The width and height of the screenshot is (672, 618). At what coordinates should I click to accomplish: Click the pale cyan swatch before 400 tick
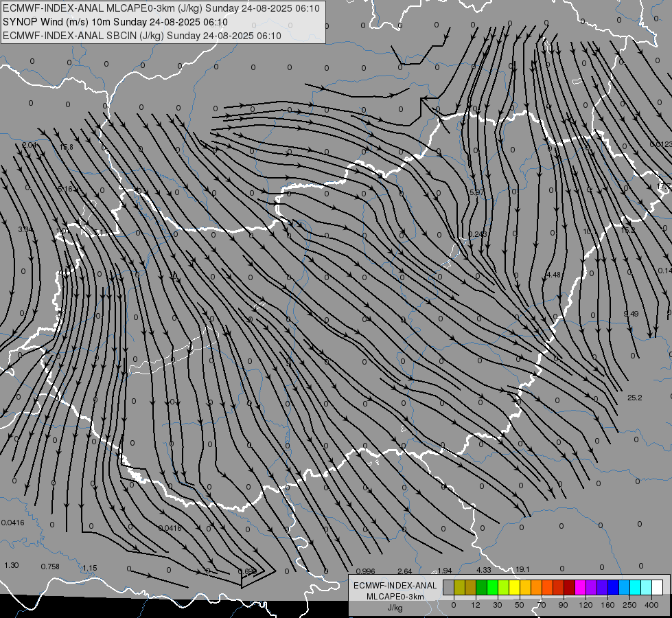pyautogui.click(x=647, y=587)
